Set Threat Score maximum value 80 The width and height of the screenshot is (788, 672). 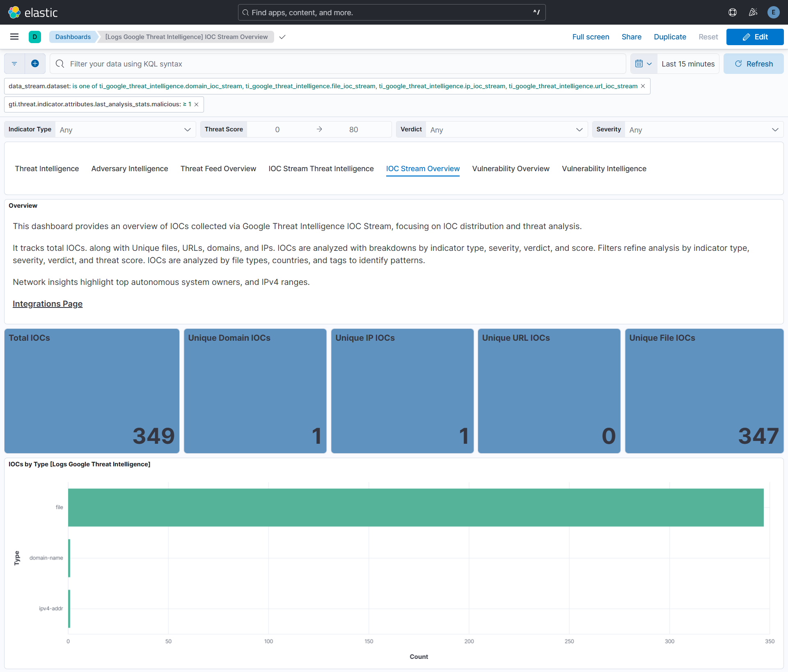[x=354, y=130]
